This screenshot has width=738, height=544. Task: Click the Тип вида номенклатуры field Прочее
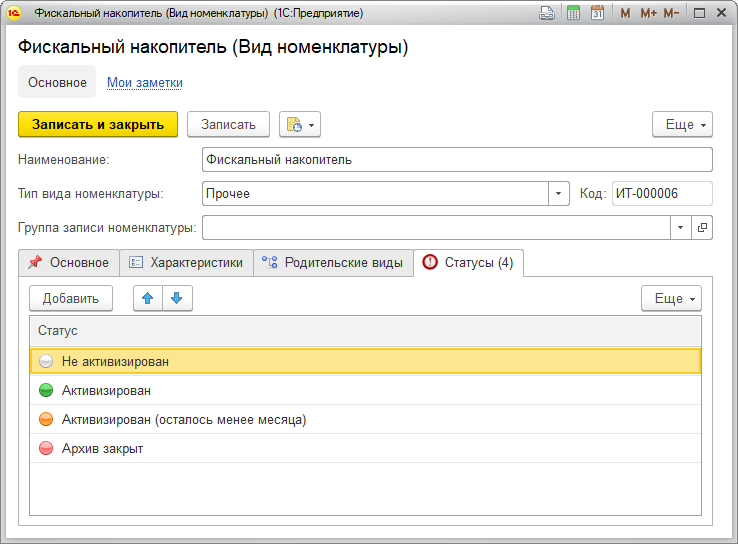375,193
